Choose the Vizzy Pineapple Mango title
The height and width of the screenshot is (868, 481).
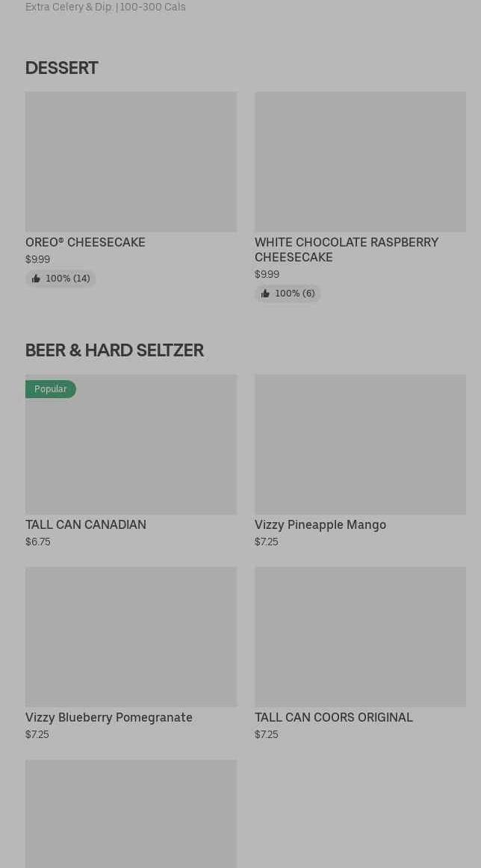point(320,524)
